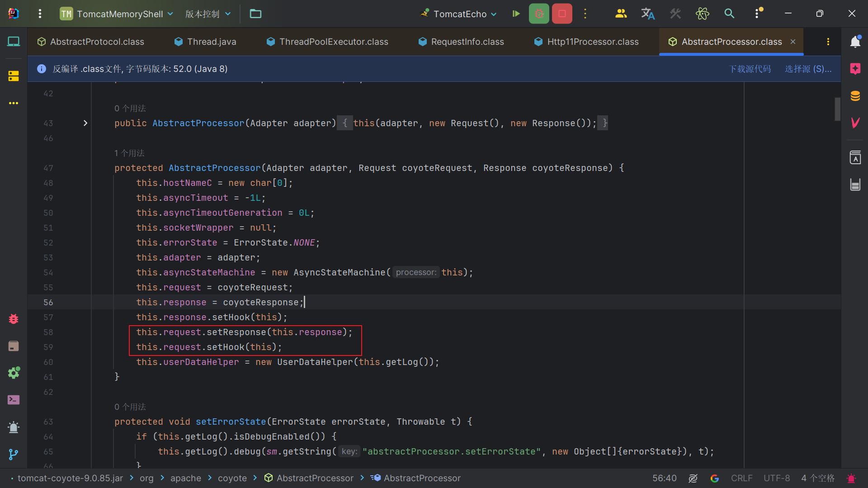Screen dimensions: 868x488
Task: Click the 'processor:' parameter hint on line 54
Action: pyautogui.click(x=416, y=272)
